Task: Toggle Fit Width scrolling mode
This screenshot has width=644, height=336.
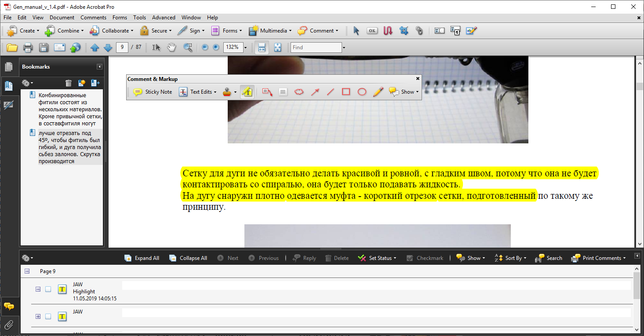Action: (262, 47)
